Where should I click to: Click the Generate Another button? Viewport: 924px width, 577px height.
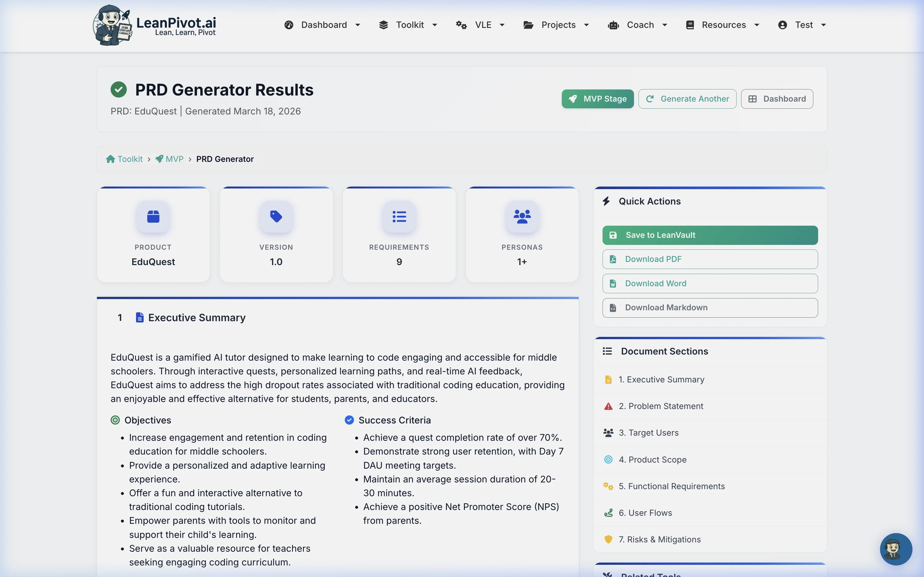coord(687,98)
